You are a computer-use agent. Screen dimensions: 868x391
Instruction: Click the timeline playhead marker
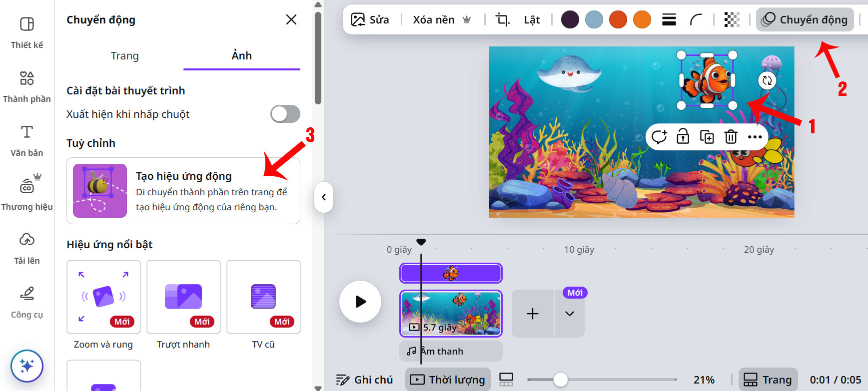(421, 242)
